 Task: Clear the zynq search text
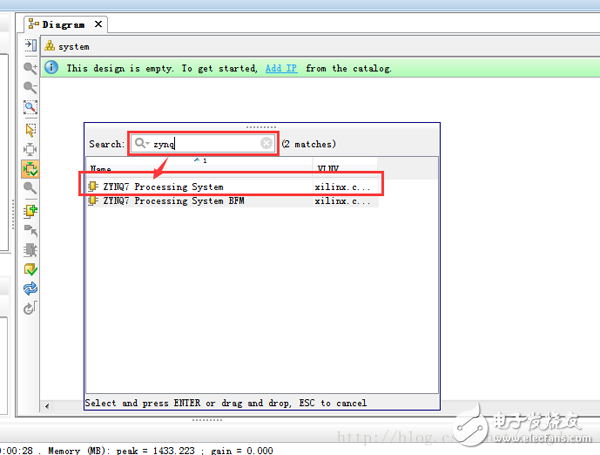tap(267, 143)
